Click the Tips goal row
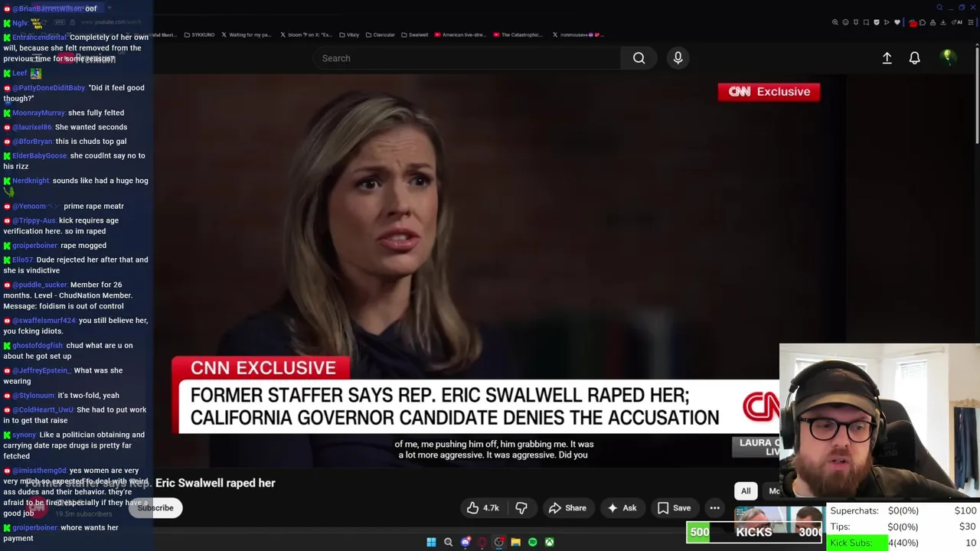Viewport: 980px width, 551px height. coord(903,527)
